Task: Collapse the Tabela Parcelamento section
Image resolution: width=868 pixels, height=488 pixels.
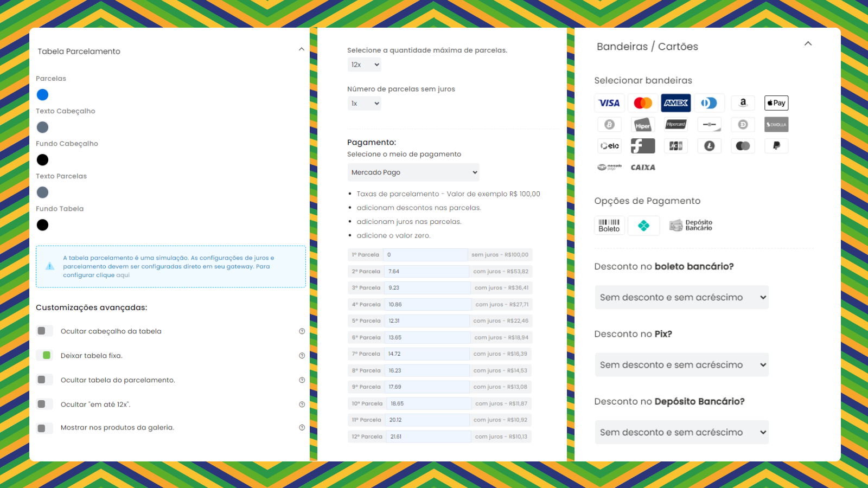Action: 302,49
